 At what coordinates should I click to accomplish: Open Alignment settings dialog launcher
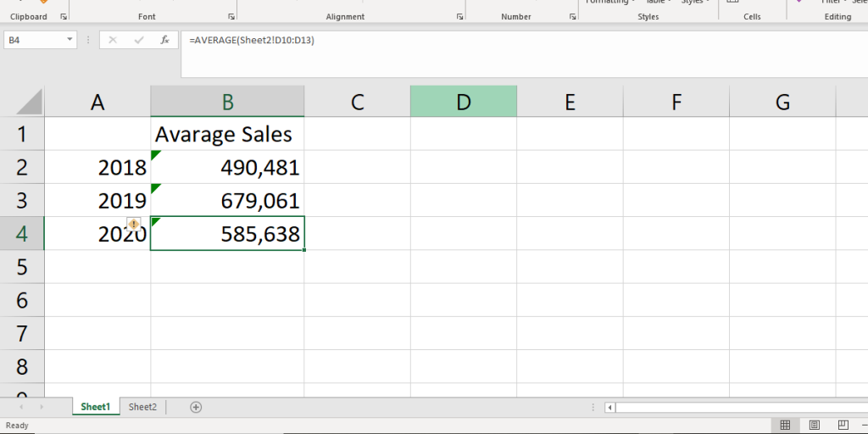[x=460, y=17]
